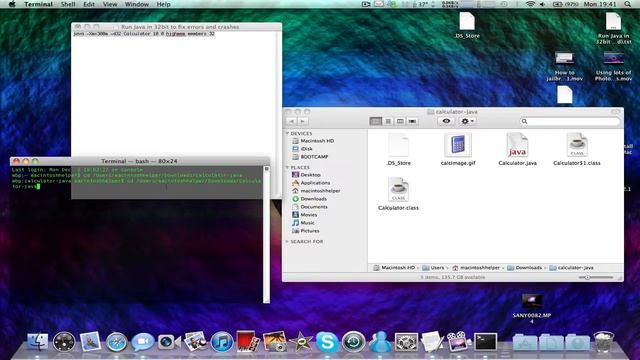Open the Shell menu

click(68, 4)
